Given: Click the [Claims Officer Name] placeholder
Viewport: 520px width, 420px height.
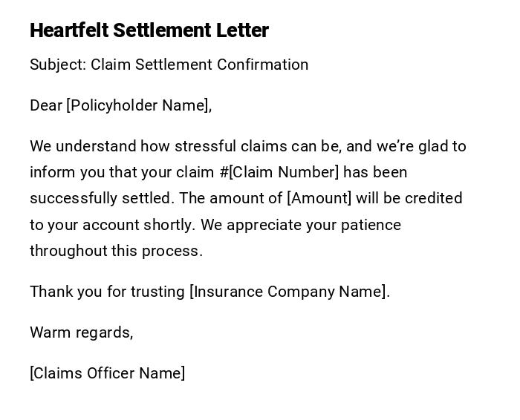Looking at the screenshot, I should [107, 373].
